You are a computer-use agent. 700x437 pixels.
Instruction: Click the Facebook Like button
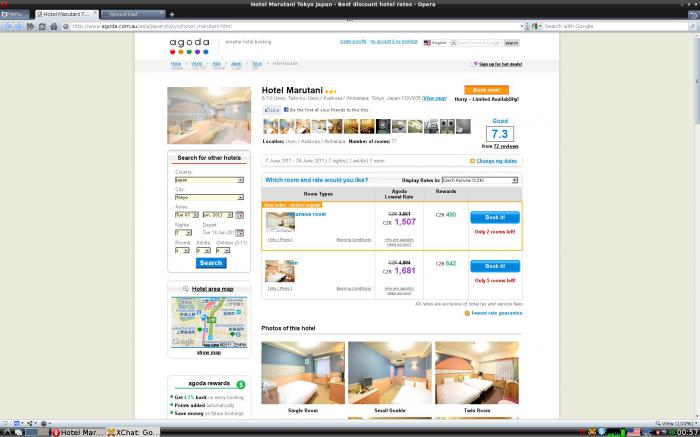[271, 110]
